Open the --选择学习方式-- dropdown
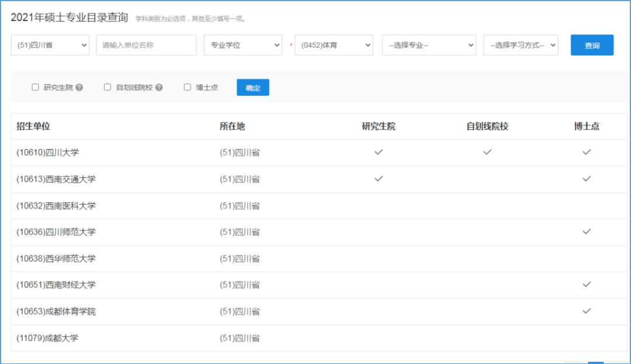 [521, 45]
